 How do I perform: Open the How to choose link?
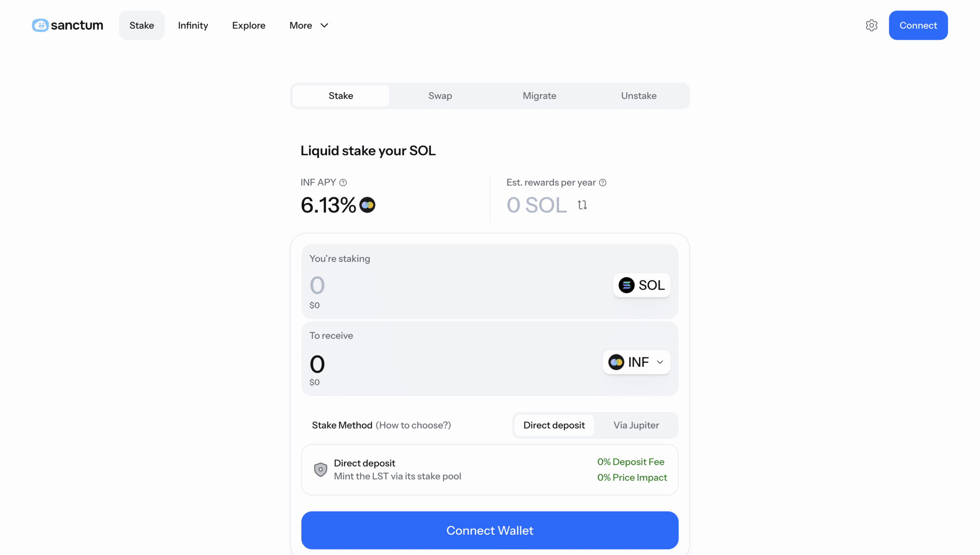click(x=413, y=425)
